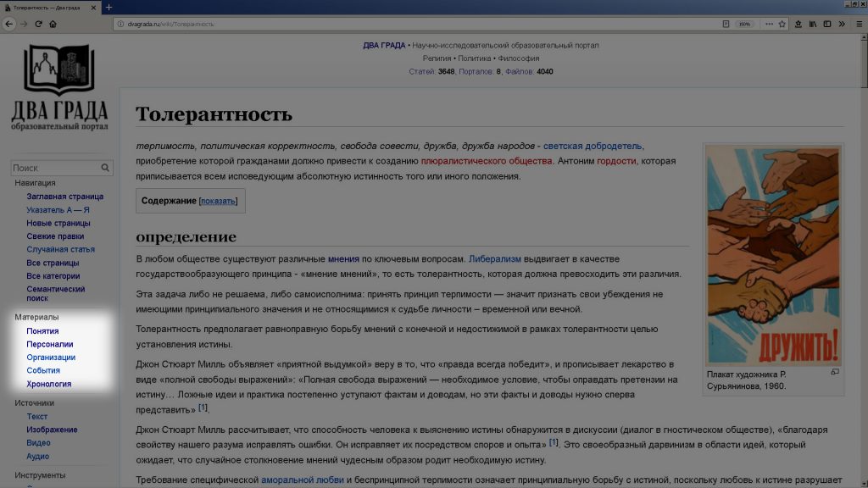Close the Толерантность browser tab

[93, 8]
